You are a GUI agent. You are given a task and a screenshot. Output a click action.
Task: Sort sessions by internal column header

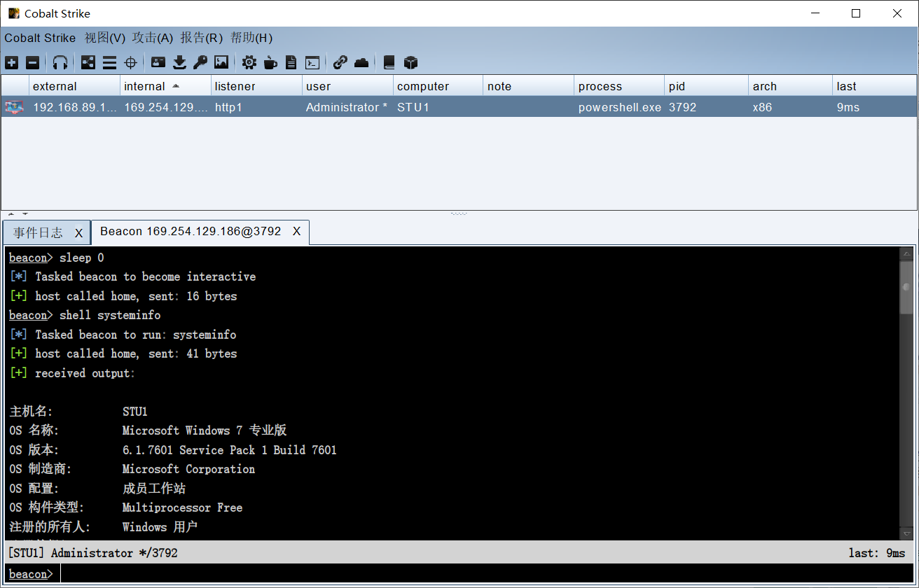click(165, 86)
